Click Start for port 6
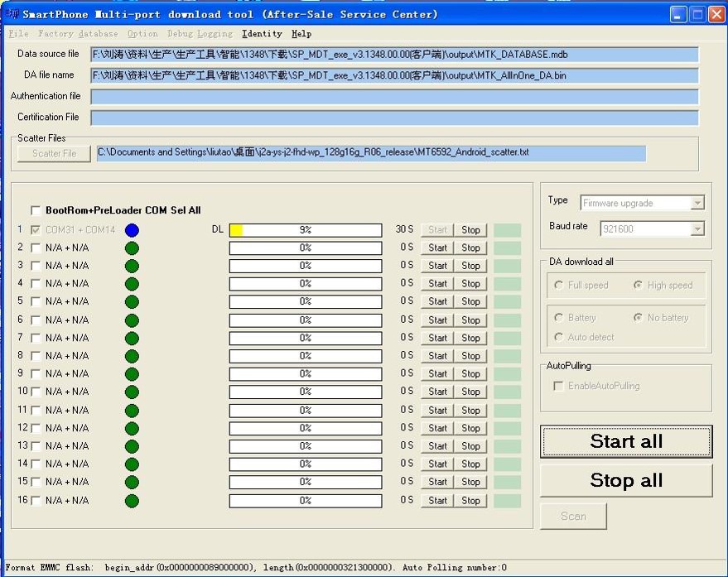 [x=437, y=320]
